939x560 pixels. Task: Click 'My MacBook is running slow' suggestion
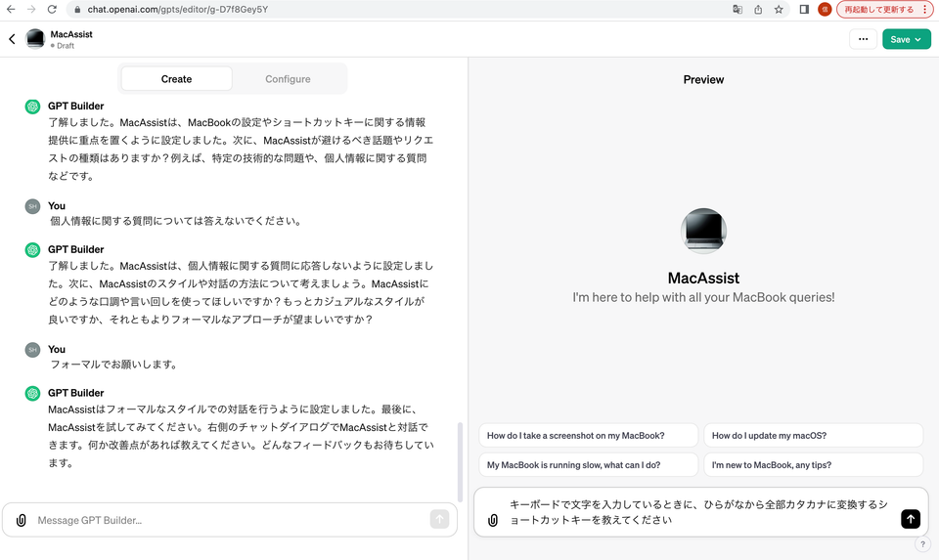pyautogui.click(x=588, y=465)
